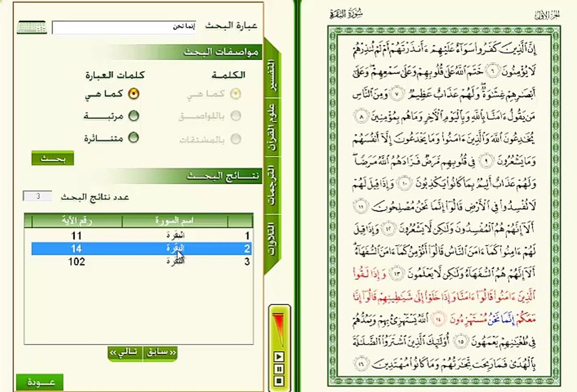Viewport: 577px width, 392px height.
Task: Open the on-screen keyboard icon
Action: (32, 27)
